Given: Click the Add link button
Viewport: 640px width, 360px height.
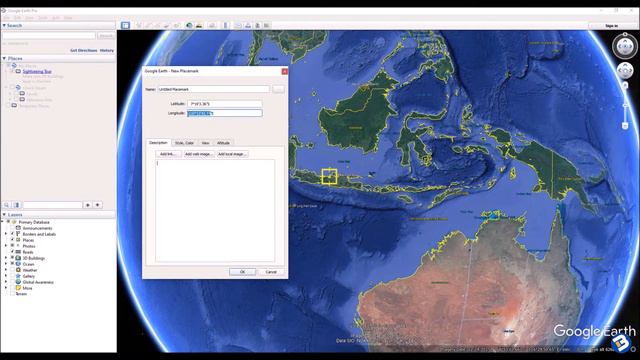Looking at the screenshot, I should tap(167, 154).
